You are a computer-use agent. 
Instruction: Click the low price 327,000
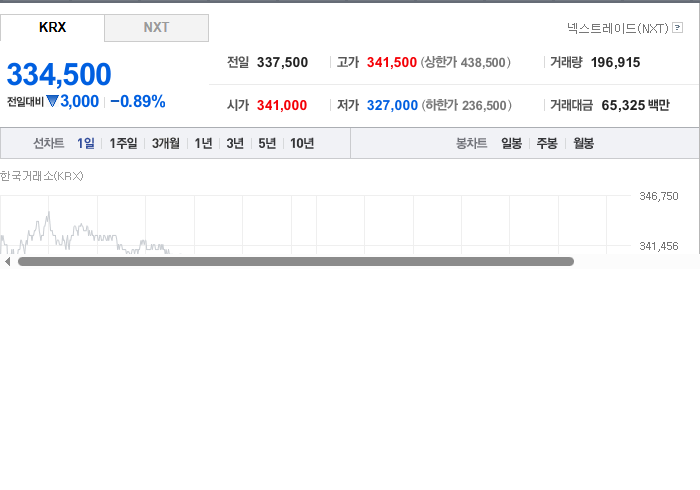point(392,105)
